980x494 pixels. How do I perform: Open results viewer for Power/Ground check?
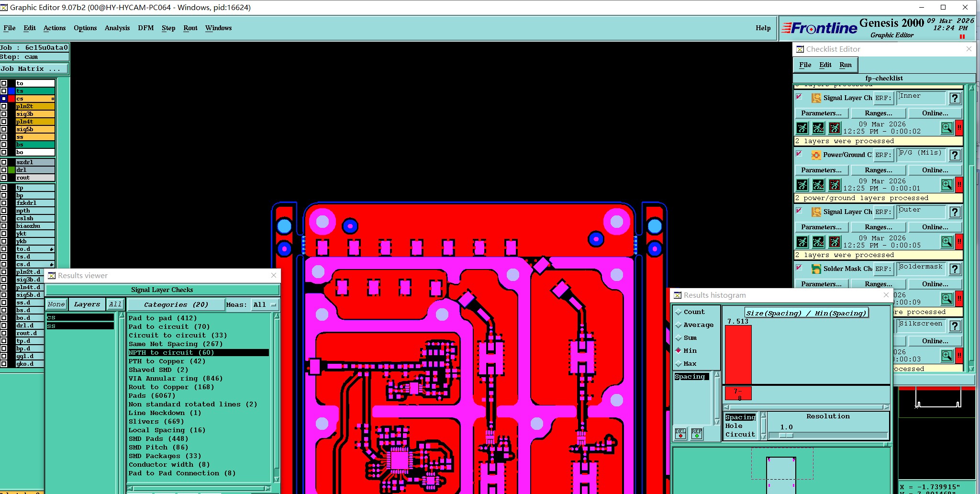(947, 185)
